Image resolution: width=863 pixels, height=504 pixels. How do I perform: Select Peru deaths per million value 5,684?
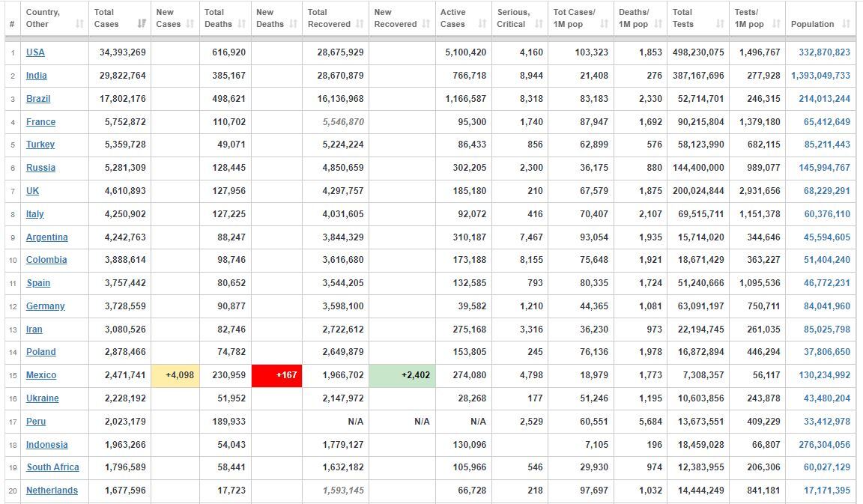pos(650,422)
